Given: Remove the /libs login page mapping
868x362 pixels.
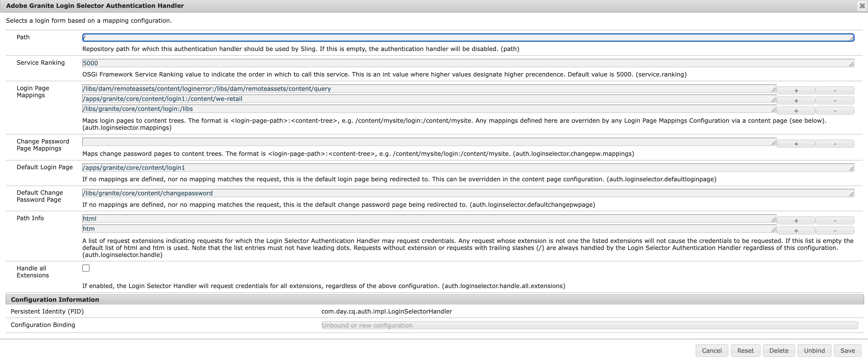Looking at the screenshot, I should coord(835,111).
